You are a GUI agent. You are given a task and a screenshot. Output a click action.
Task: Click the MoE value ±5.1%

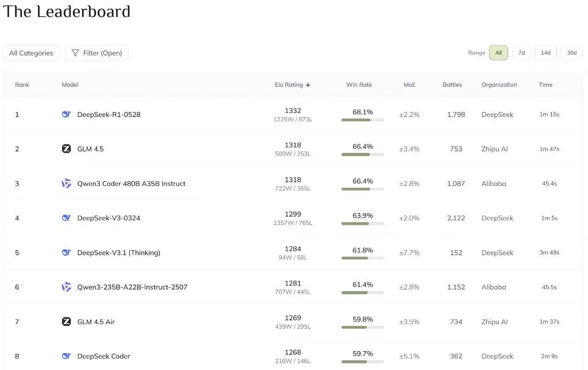(409, 356)
